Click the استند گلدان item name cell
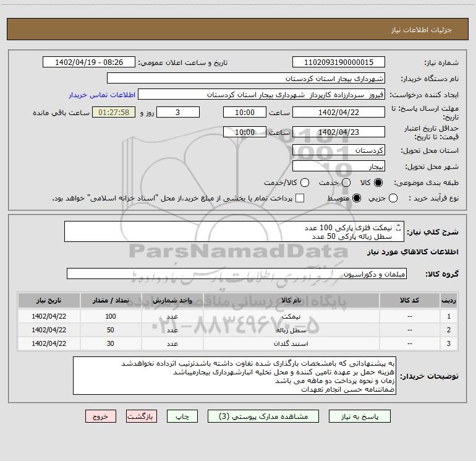Image resolution: width=476 pixels, height=461 pixels. click(x=291, y=343)
